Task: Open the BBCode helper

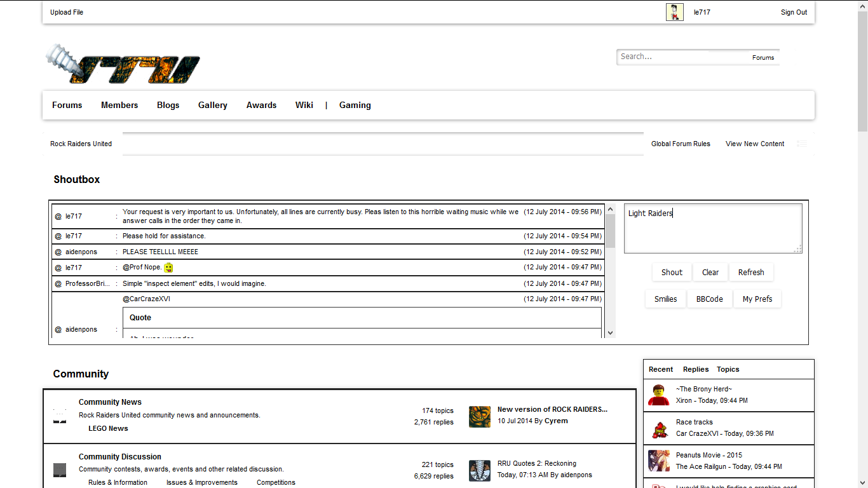Action: 710,299
